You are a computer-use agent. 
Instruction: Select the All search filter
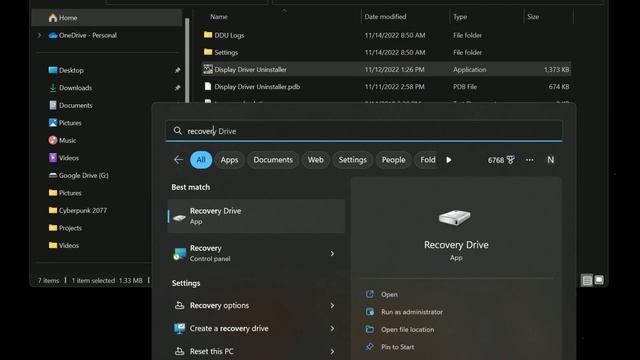(x=201, y=160)
